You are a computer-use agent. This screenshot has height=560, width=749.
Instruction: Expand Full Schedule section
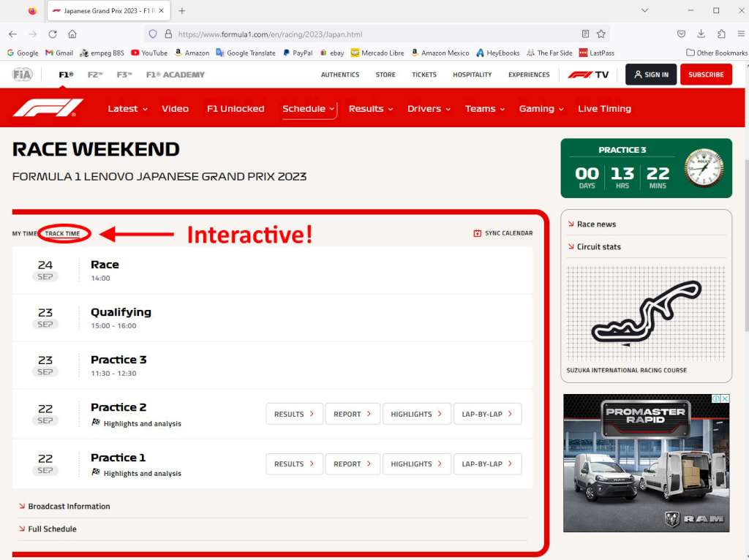click(48, 529)
